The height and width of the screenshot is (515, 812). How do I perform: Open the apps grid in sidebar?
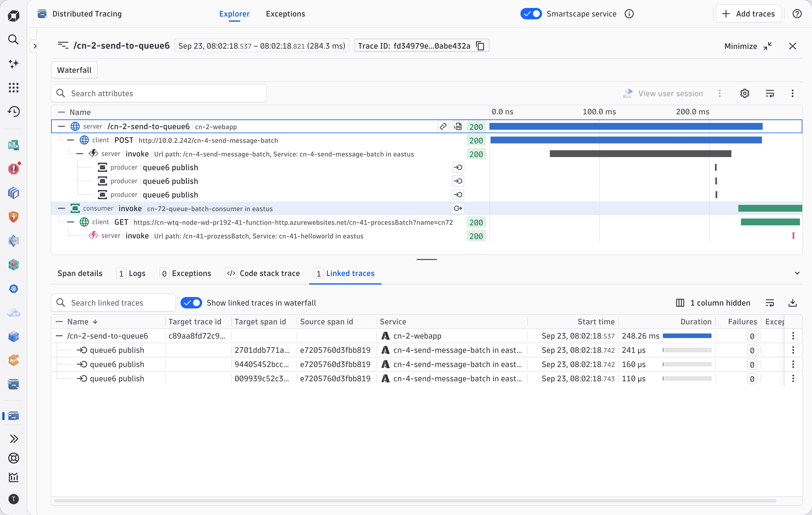pos(13,88)
